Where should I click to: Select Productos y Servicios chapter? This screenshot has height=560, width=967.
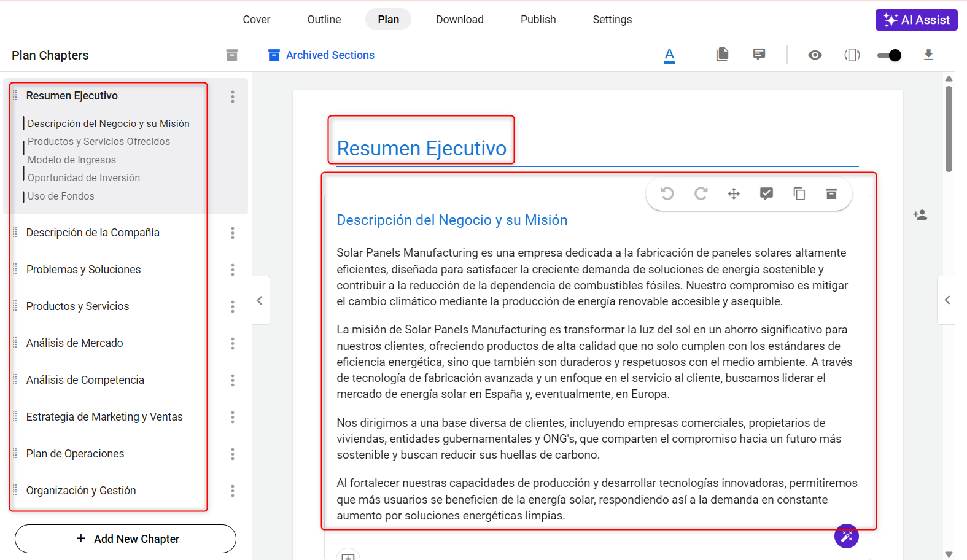78,306
